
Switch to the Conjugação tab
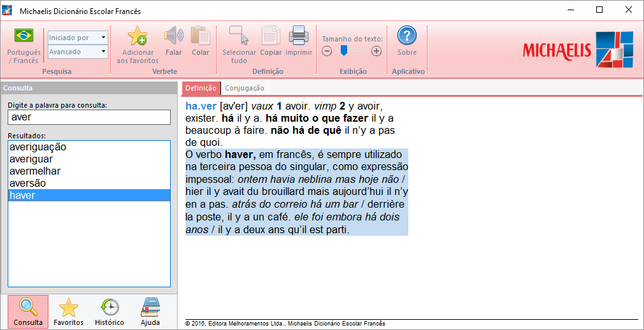[245, 88]
